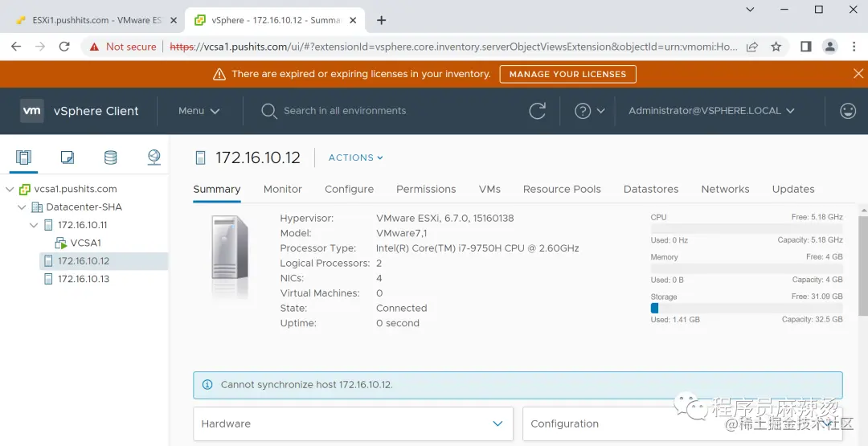Click the Connected state value
868x446 pixels.
(x=401, y=309)
